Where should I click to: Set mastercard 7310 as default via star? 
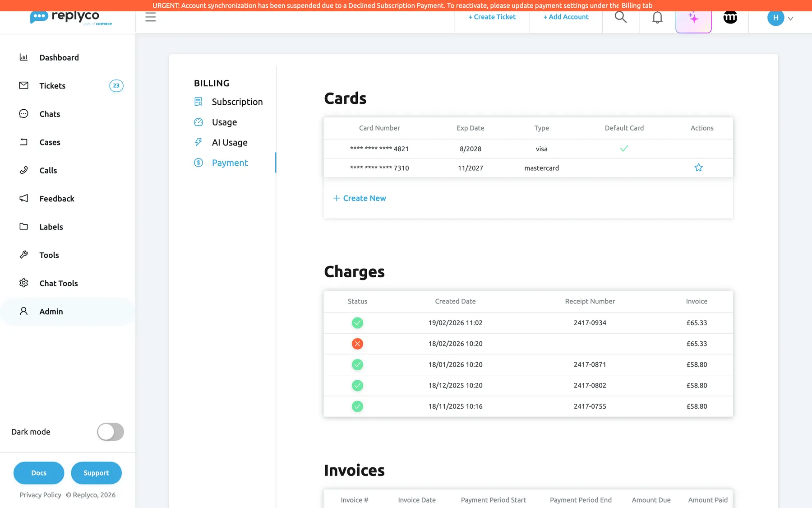point(699,168)
